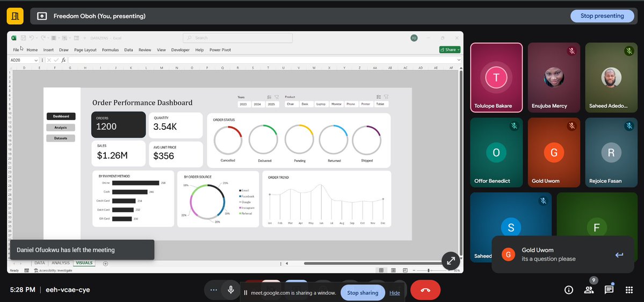Open the File menu in Excel
The image size is (644, 302).
click(x=16, y=50)
